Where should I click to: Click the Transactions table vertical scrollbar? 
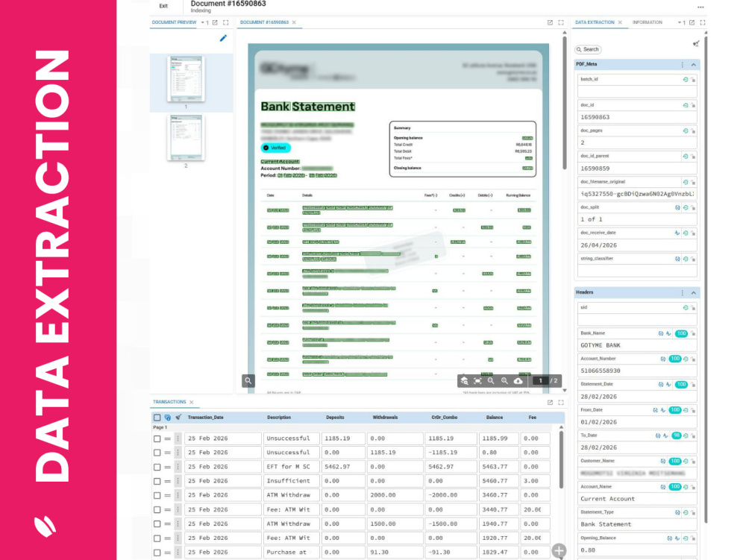click(x=562, y=459)
